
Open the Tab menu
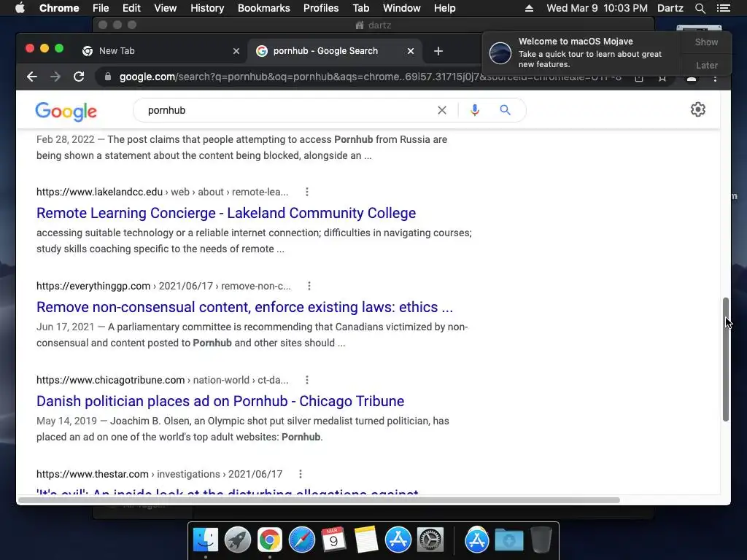pos(360,8)
